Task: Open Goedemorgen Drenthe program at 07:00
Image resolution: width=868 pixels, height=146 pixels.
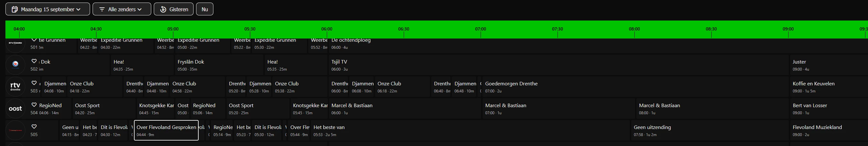Action: tap(511, 87)
